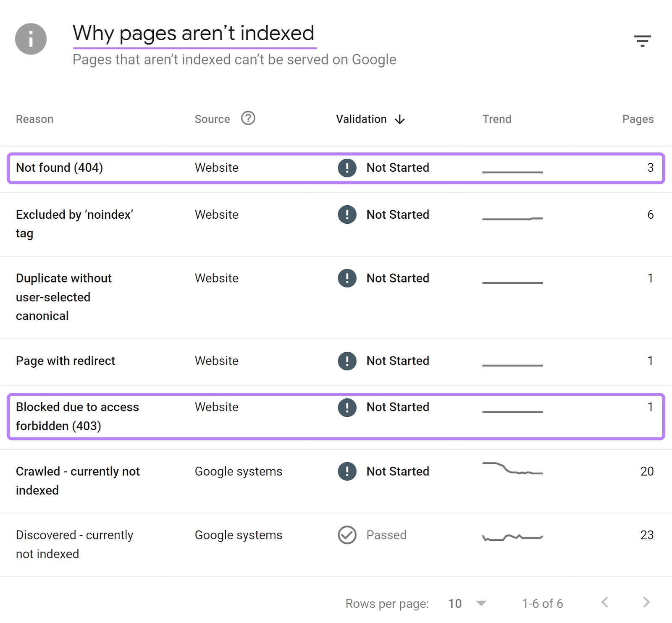Click the Validation sort arrow
672x623 pixels.
point(400,120)
